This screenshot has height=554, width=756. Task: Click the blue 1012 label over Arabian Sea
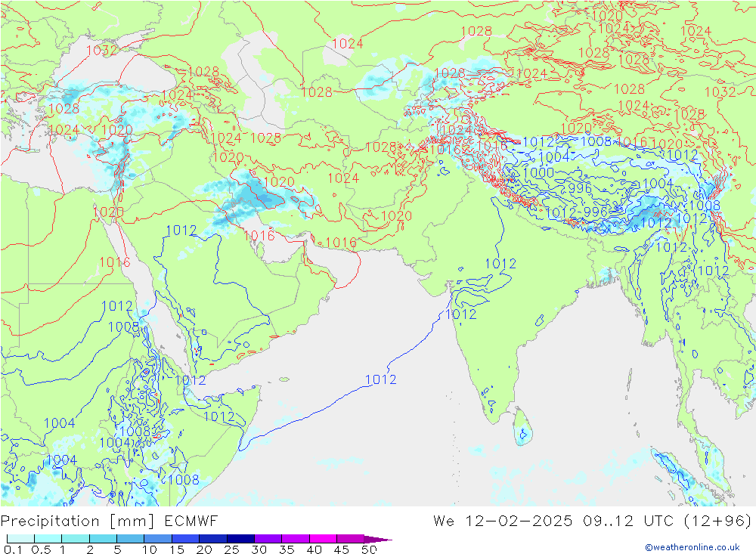[x=381, y=379]
